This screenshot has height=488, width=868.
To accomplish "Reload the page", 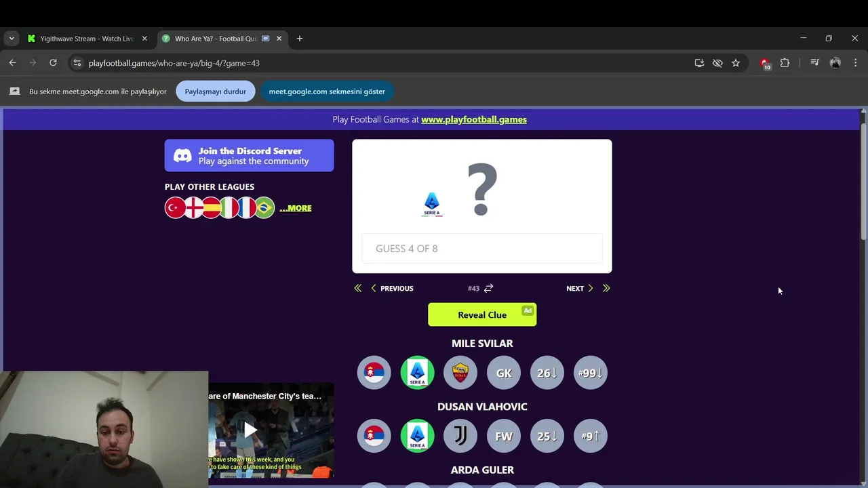I will point(53,63).
